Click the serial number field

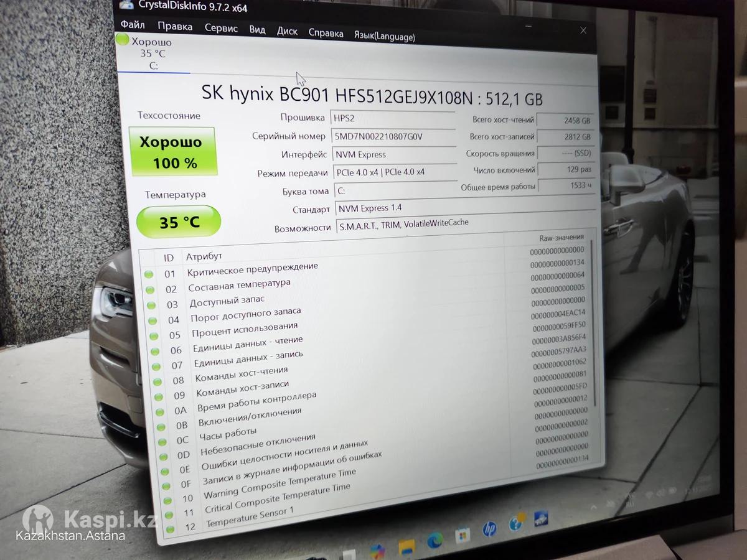(393, 137)
